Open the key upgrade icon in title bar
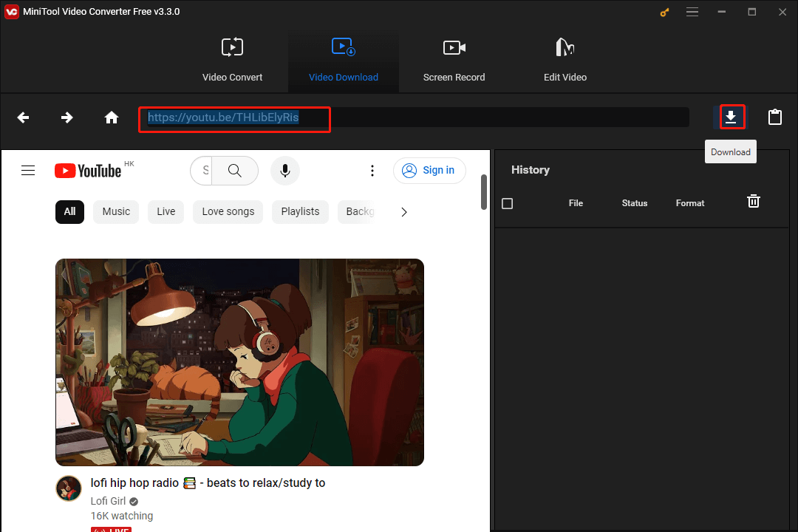The width and height of the screenshot is (798, 532). coord(664,13)
